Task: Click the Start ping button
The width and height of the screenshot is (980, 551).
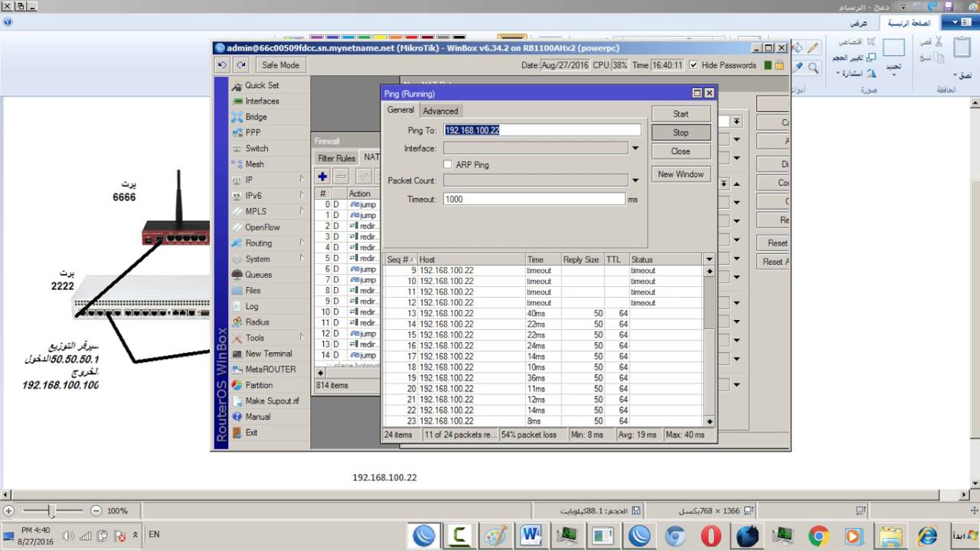Action: pos(681,114)
